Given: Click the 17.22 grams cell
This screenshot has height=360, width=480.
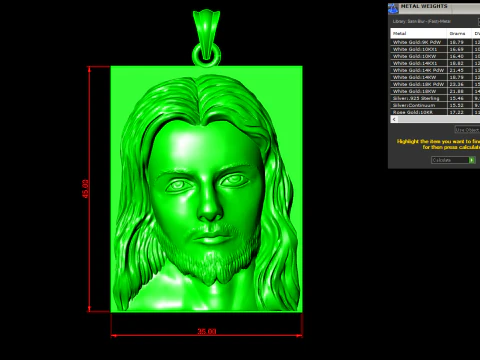Looking at the screenshot, I should (x=459, y=112).
